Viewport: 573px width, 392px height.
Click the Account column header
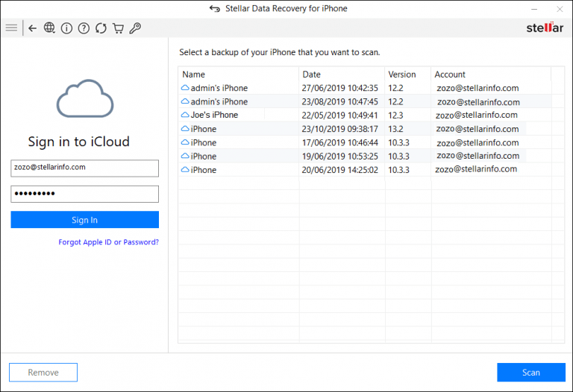click(450, 75)
